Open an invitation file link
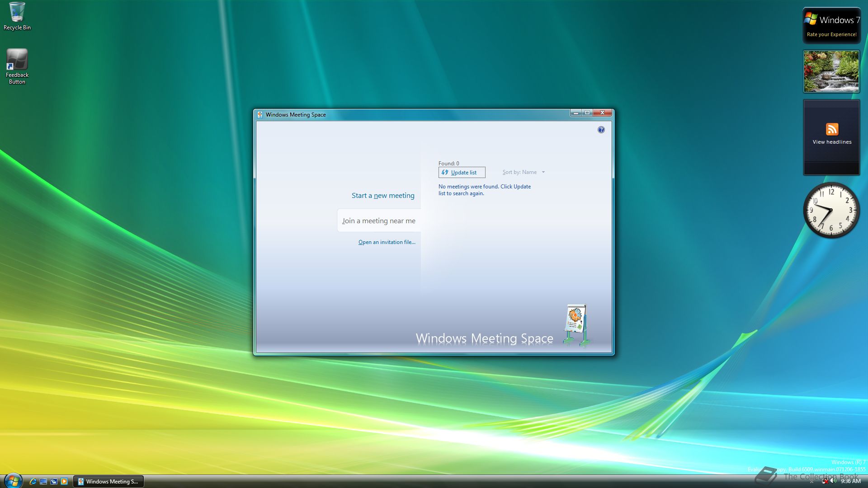The width and height of the screenshot is (868, 488). [x=387, y=242]
